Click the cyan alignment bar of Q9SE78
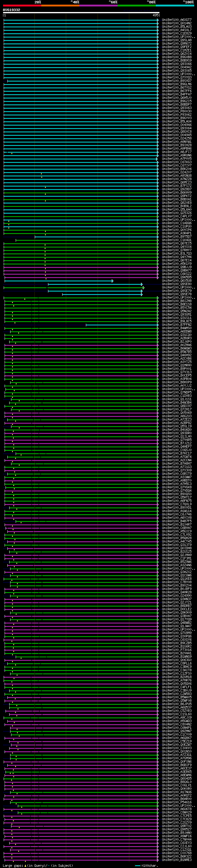The image size is (197, 868). pyautogui.click(x=103, y=294)
